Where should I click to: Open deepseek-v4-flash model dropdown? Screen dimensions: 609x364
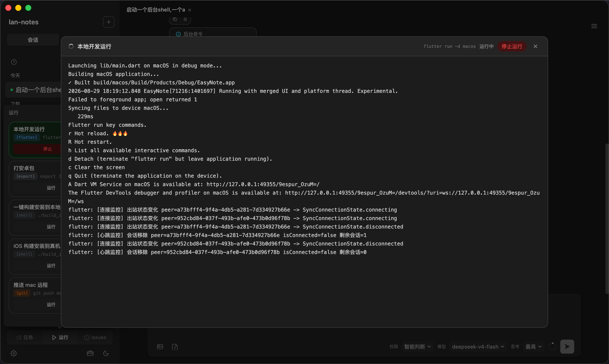478,347
